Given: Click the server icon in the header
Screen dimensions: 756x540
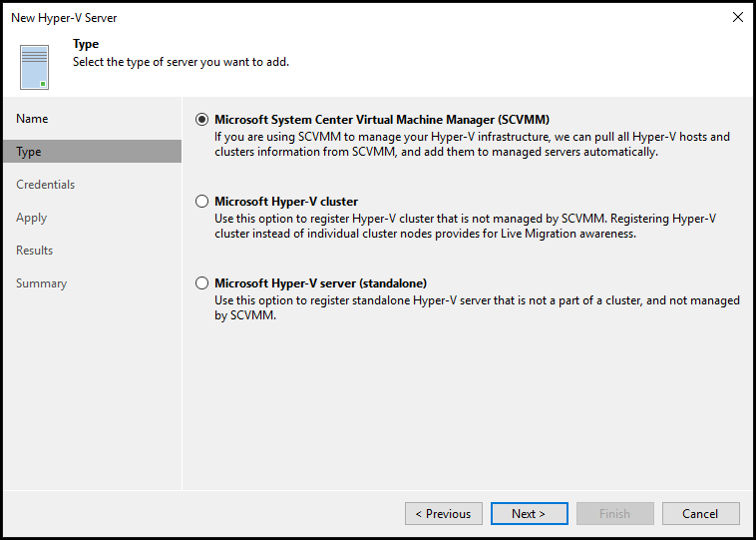Looking at the screenshot, I should coord(34,67).
